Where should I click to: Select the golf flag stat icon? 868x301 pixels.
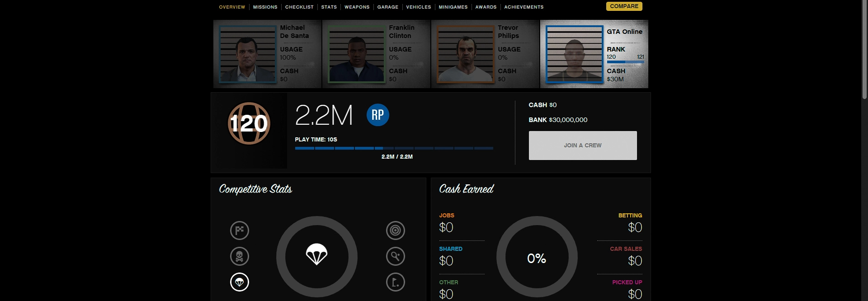point(396,282)
